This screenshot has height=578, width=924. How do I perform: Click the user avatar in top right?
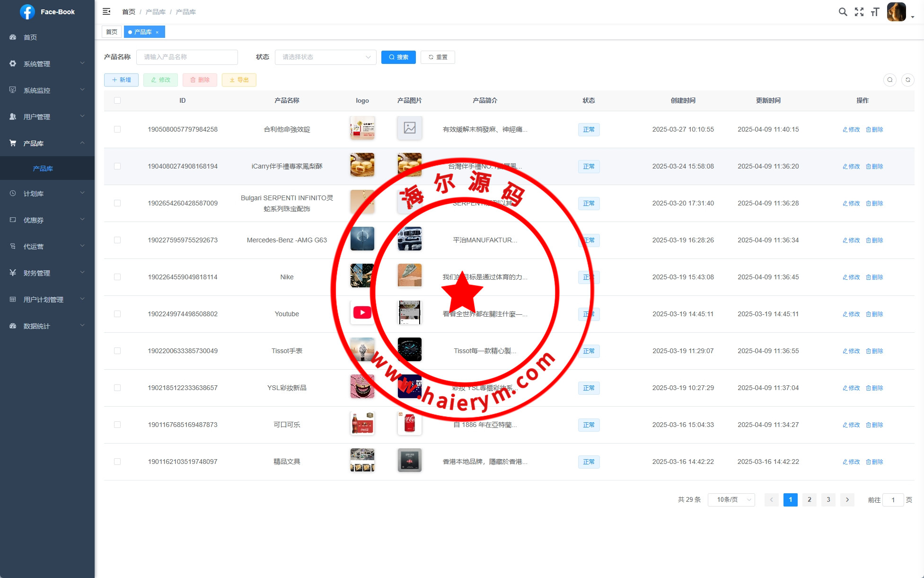[x=896, y=12]
